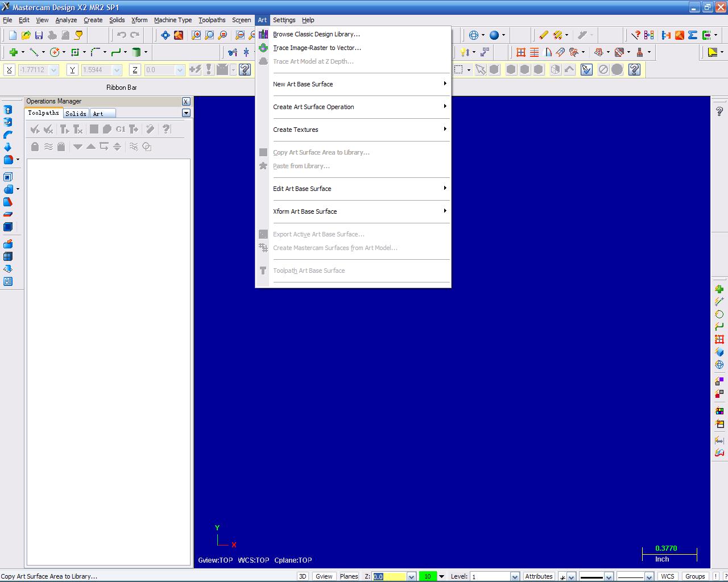
Task: Click the Undo arrow icon
Action: [121, 35]
